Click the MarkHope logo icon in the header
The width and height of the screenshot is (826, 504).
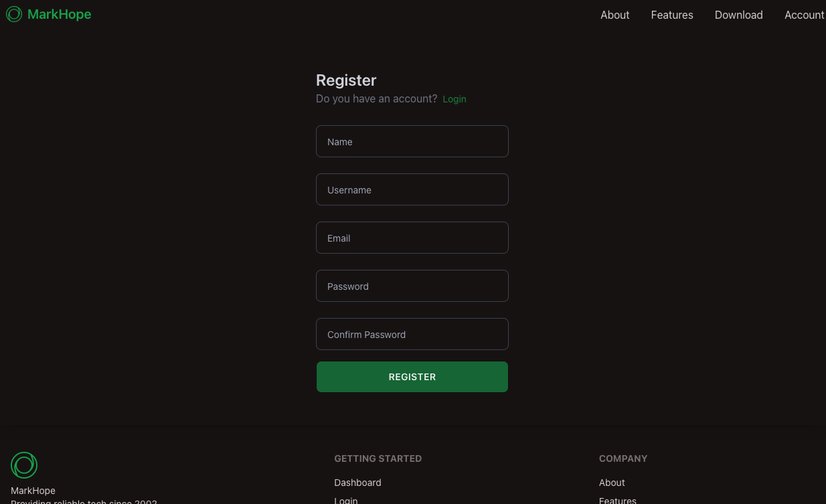click(13, 13)
